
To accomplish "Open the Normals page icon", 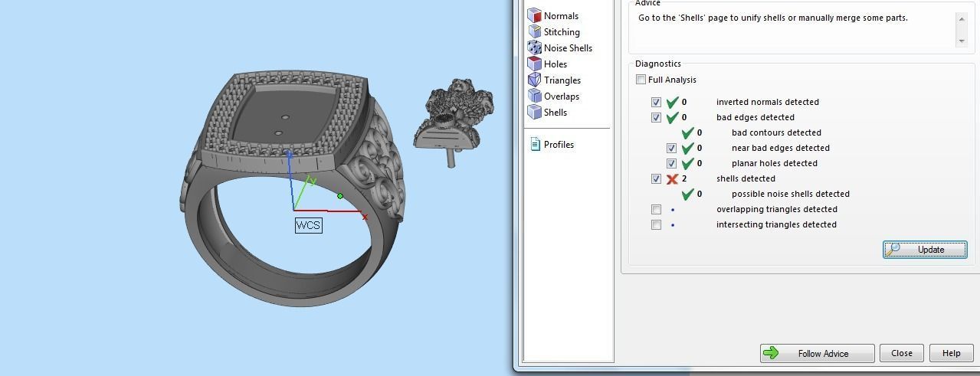I will pyautogui.click(x=535, y=15).
